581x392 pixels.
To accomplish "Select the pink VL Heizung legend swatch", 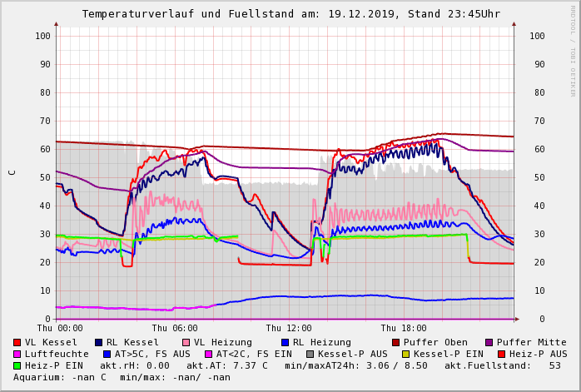I will pos(186,342).
